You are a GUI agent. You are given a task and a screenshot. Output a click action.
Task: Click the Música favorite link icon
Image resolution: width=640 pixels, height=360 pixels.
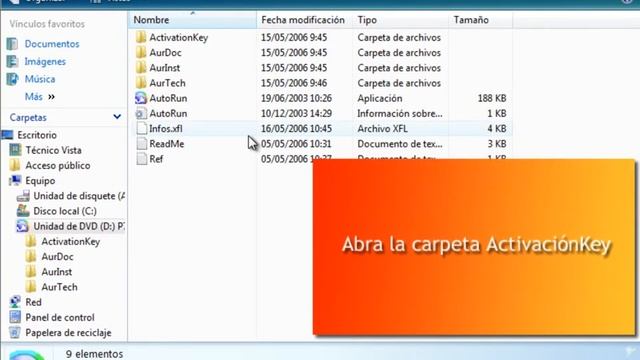[12, 79]
